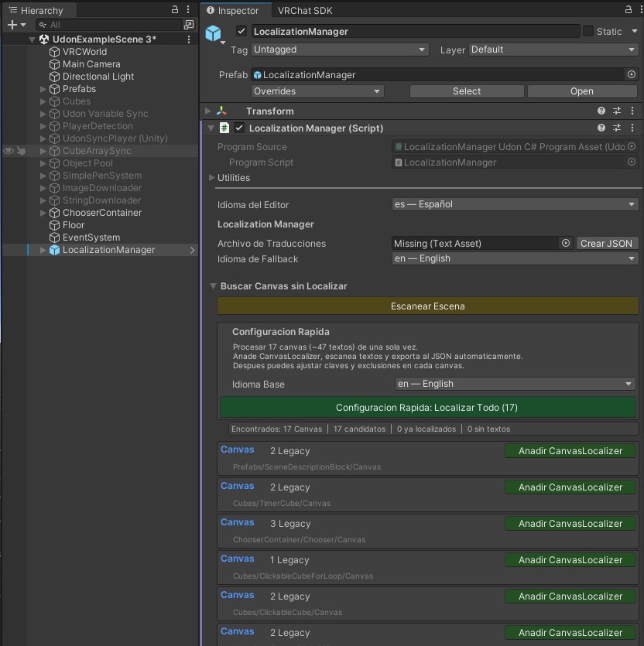Click the Escanear Escena button
The width and height of the screenshot is (644, 646).
point(426,306)
